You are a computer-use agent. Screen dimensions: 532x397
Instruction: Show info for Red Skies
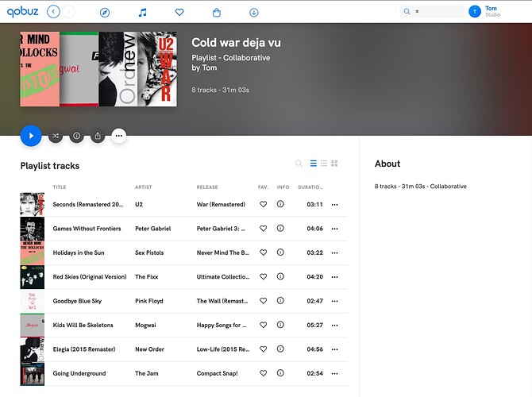click(x=280, y=276)
